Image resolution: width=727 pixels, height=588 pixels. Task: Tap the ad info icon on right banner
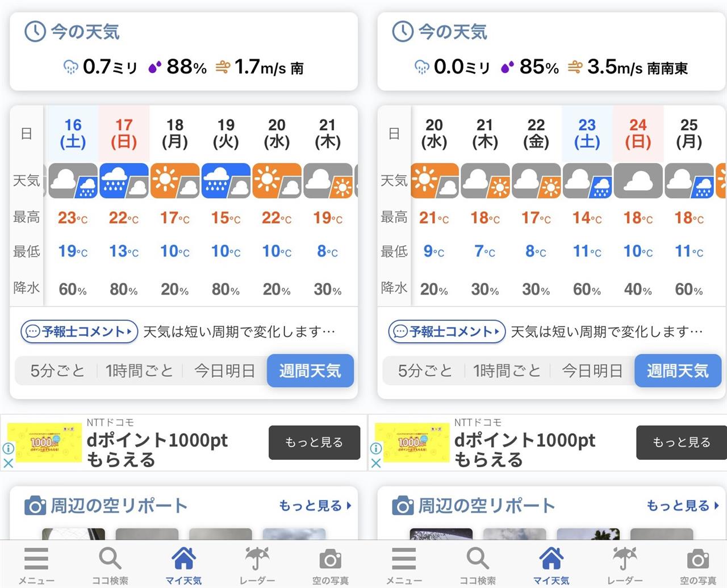coord(376,448)
